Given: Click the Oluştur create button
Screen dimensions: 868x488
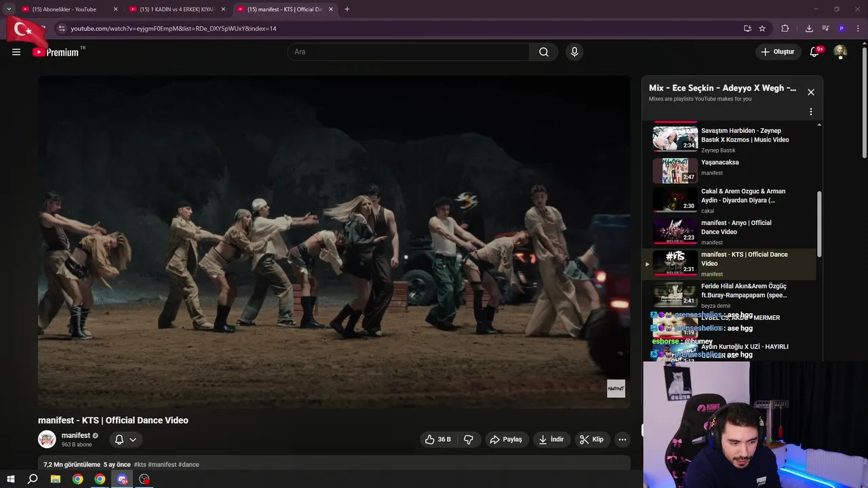Looking at the screenshot, I should pos(778,52).
